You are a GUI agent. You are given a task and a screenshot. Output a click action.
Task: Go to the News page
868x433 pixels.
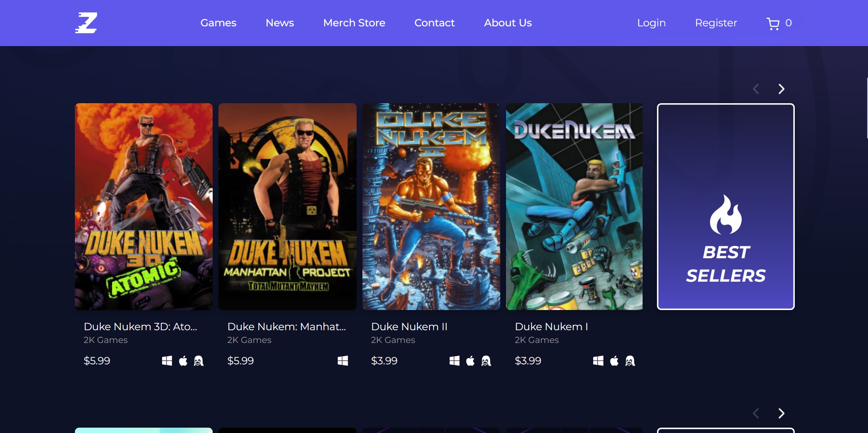coord(280,23)
